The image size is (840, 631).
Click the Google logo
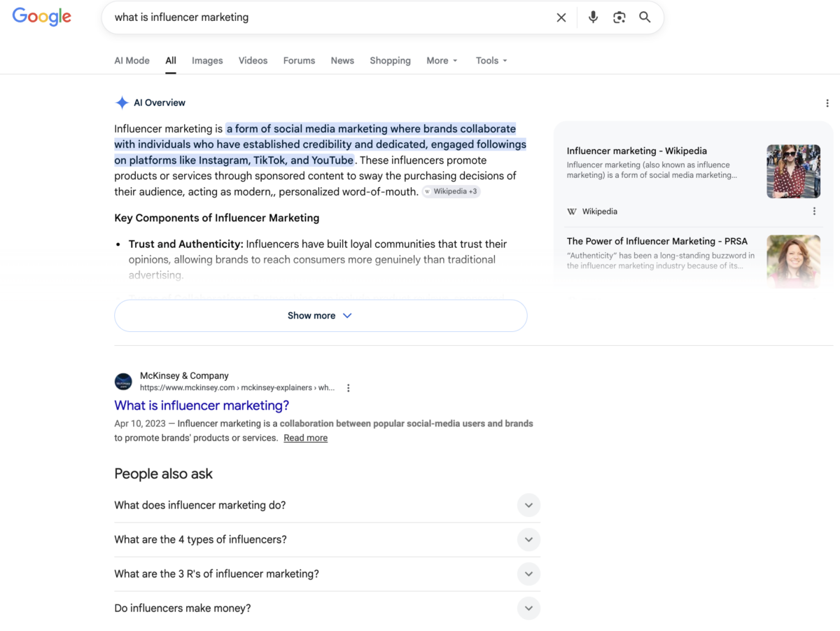42,17
